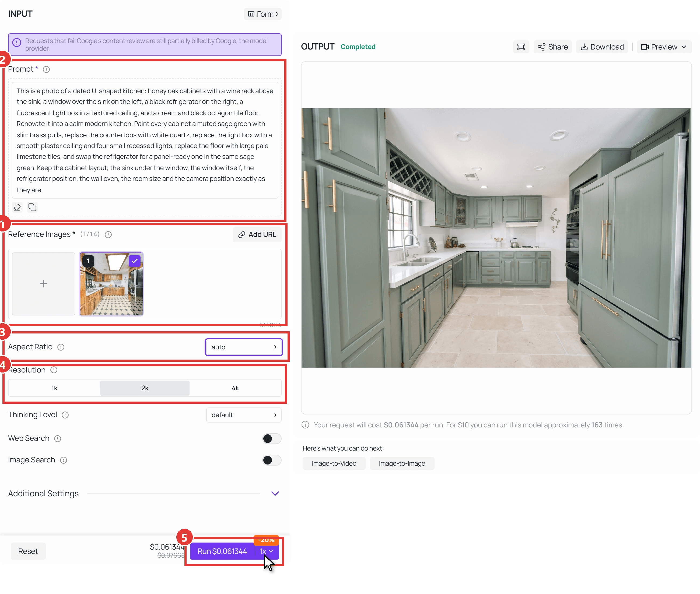Click the Add URL button
700x594 pixels.
pyautogui.click(x=257, y=234)
